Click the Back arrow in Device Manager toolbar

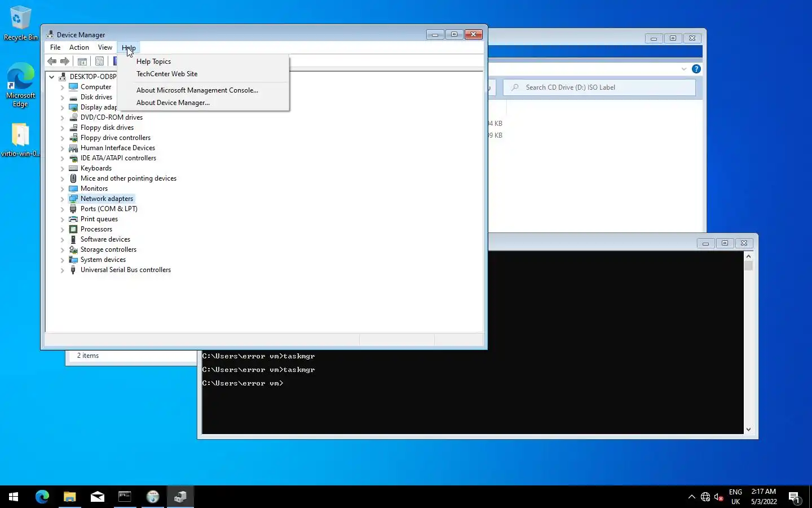coord(52,61)
